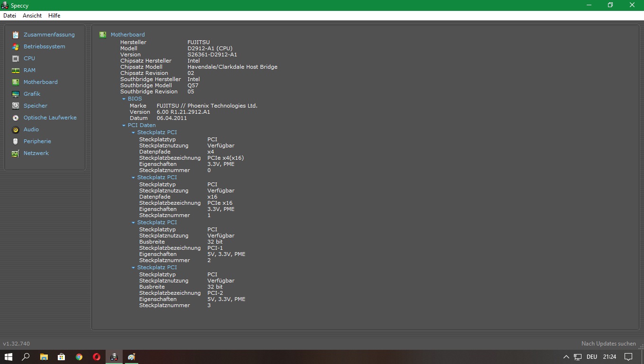Viewport: 644px width, 364px height.
Task: Open the Grafik section link
Action: coord(32,94)
